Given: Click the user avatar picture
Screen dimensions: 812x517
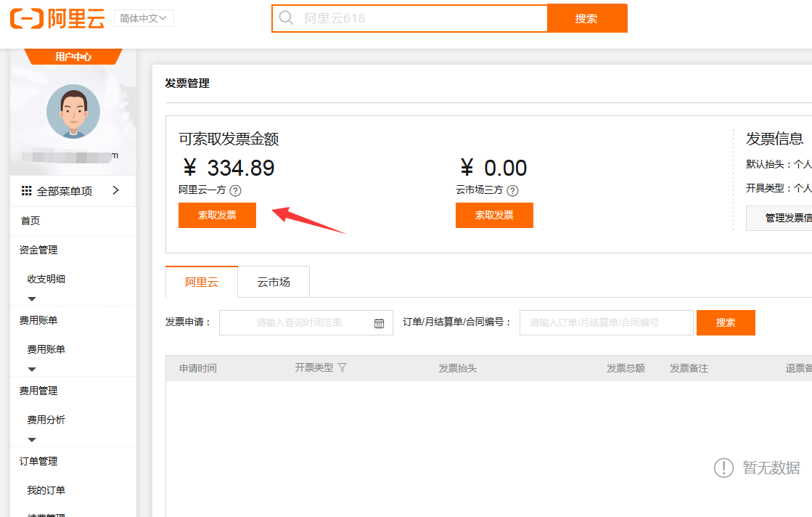Looking at the screenshot, I should click(x=73, y=111).
